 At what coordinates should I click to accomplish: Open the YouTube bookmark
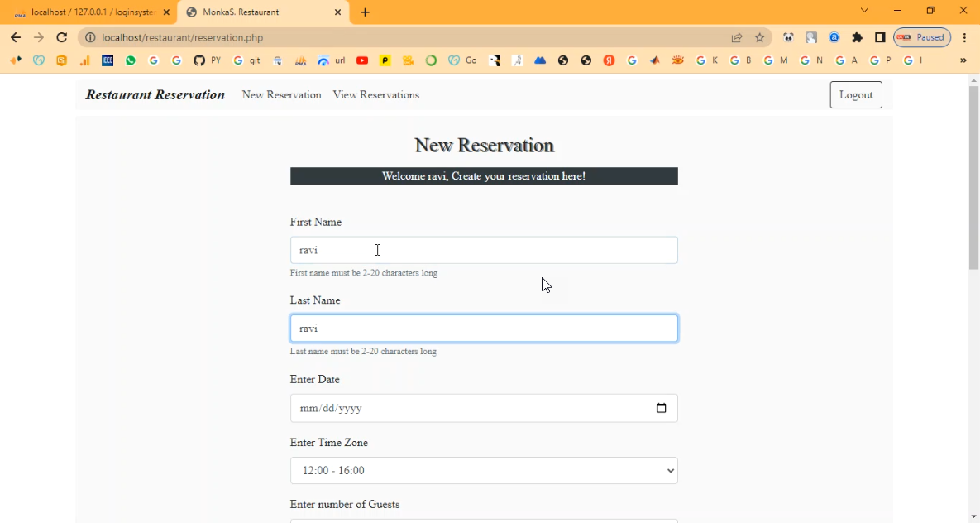(x=362, y=60)
